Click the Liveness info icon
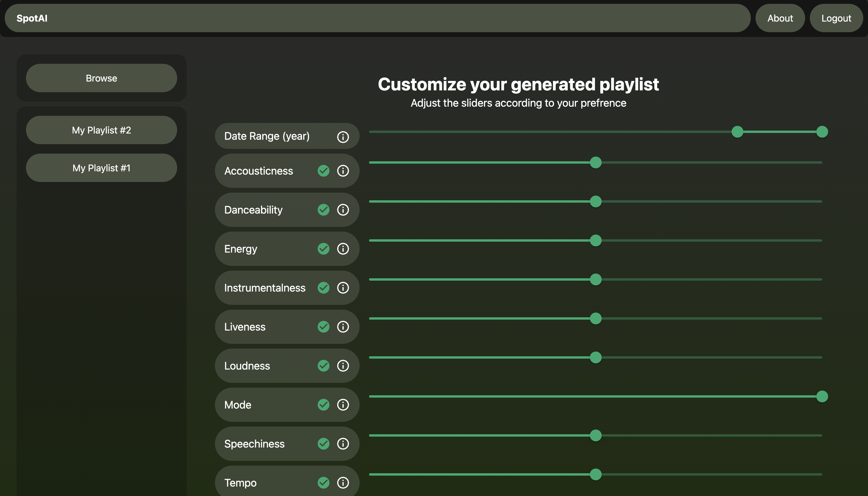This screenshot has height=496, width=868. 343,327
